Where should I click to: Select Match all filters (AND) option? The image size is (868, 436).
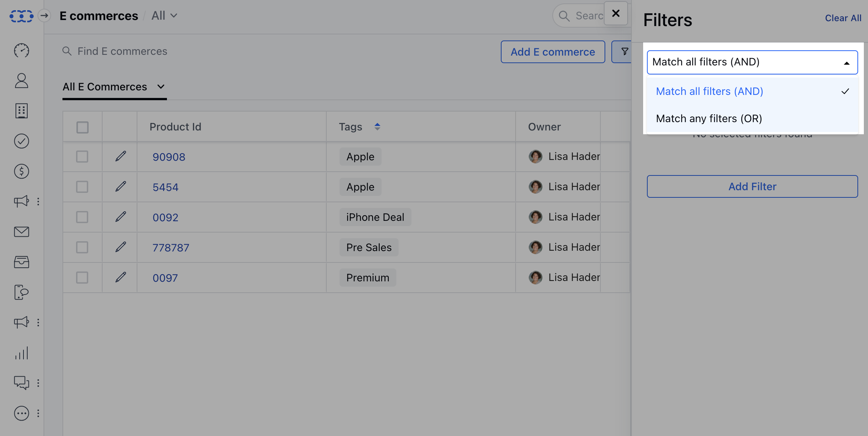pos(752,91)
